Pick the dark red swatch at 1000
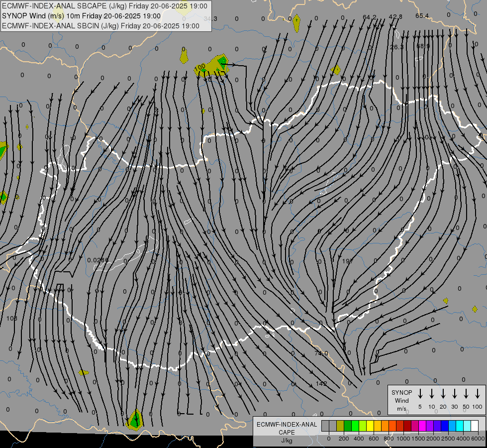This screenshot has height=448, width=487. pyautogui.click(x=407, y=426)
